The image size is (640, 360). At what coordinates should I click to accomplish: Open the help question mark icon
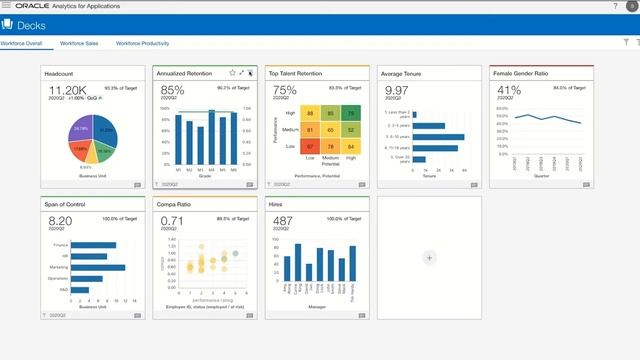[x=615, y=6]
